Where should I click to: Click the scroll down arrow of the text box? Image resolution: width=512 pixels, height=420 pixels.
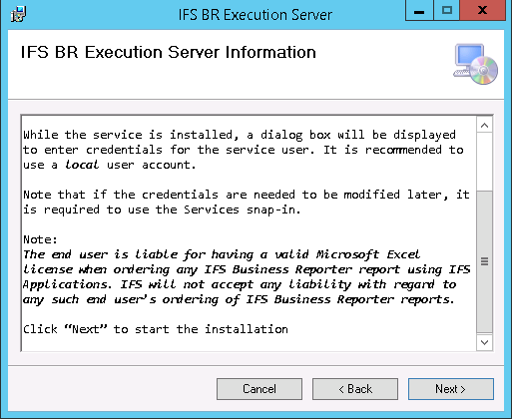(484, 342)
